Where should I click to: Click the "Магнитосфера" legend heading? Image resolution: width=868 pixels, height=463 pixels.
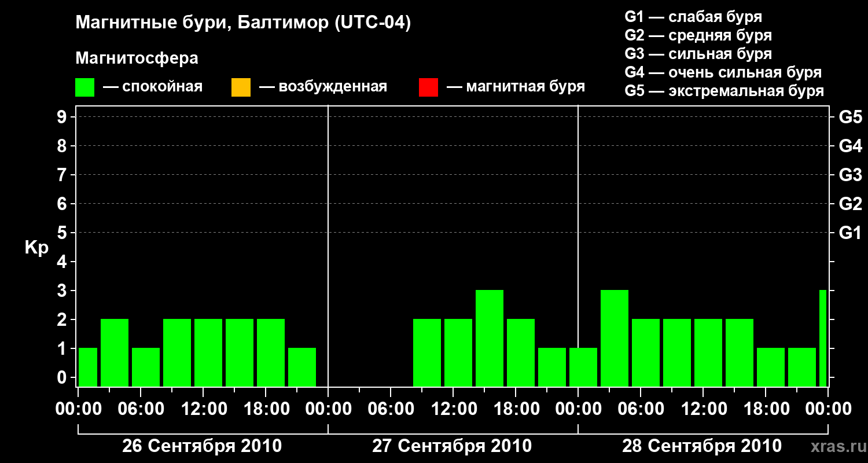pos(137,58)
